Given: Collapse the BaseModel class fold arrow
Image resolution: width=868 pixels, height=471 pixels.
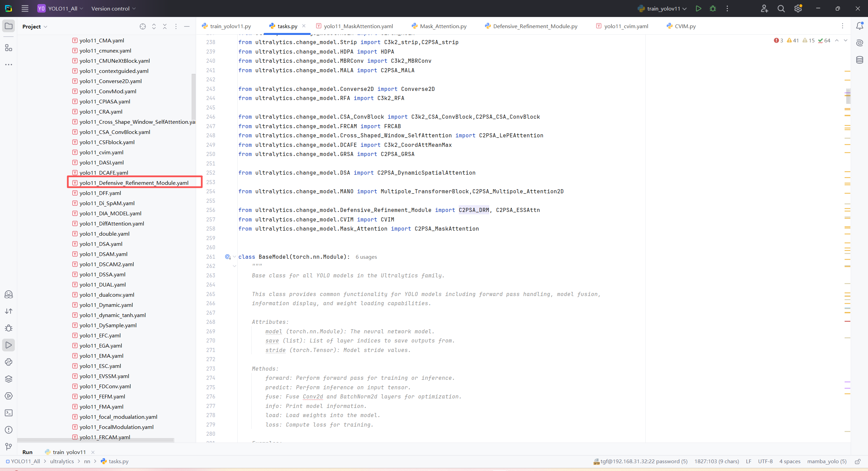Looking at the screenshot, I should click(234, 257).
